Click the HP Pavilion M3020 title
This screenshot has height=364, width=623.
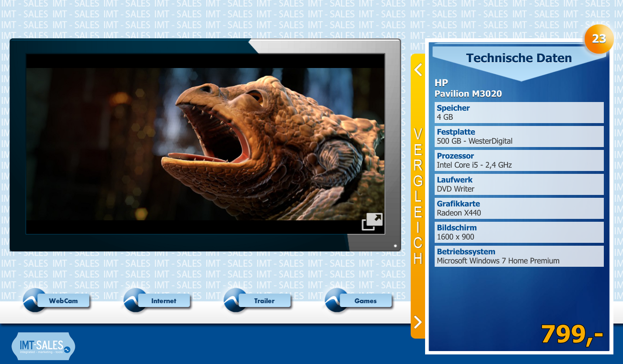point(468,88)
